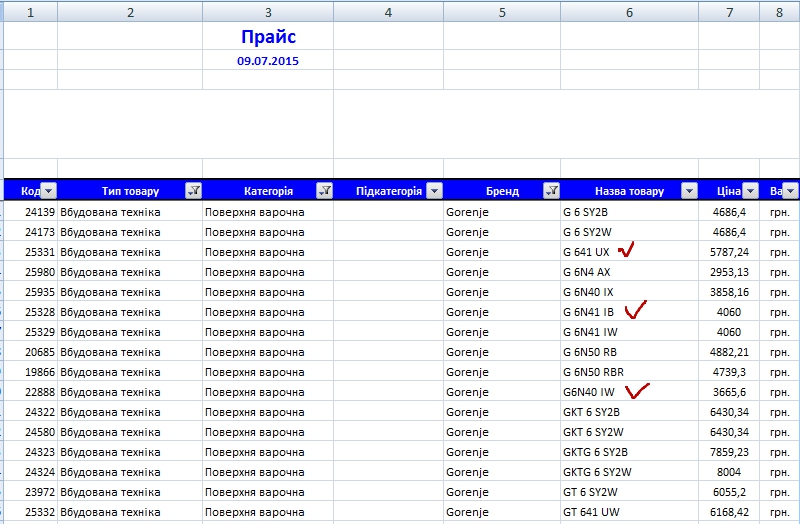Select product name G6N40 IW

pyautogui.click(x=629, y=392)
